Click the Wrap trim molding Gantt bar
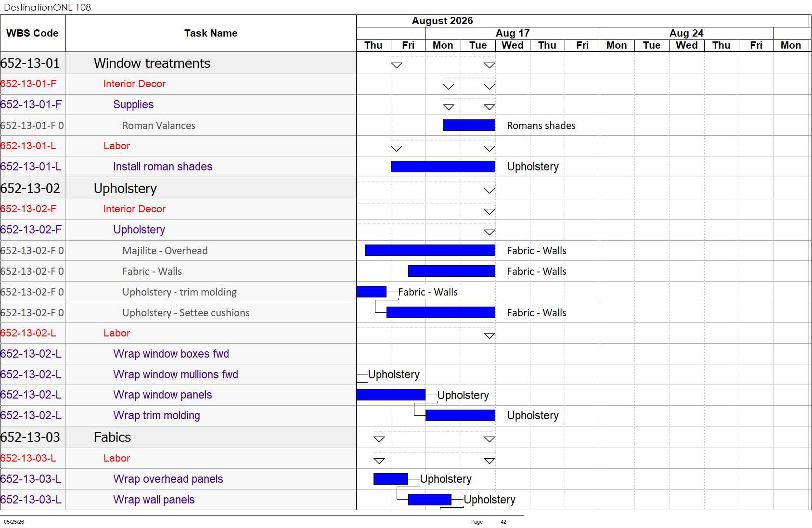Screen dimensions: 812x528 pos(460,415)
